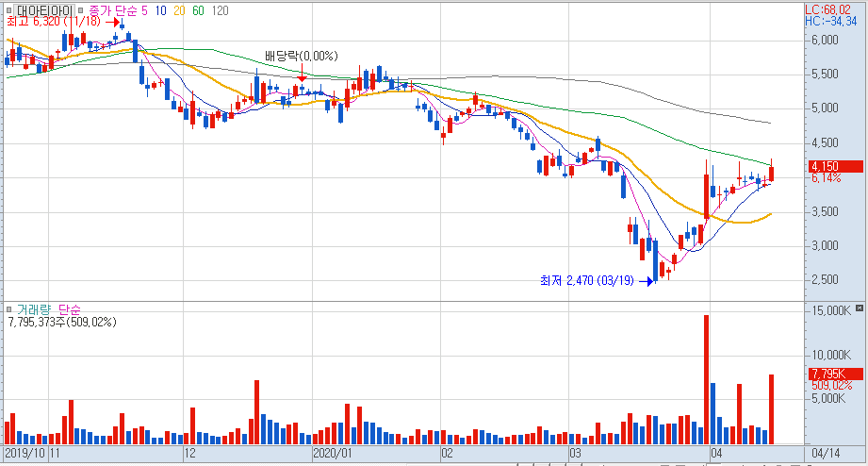Click the 7,795,373주(509.02%) volume readout
The width and height of the screenshot is (868, 466).
tap(62, 322)
